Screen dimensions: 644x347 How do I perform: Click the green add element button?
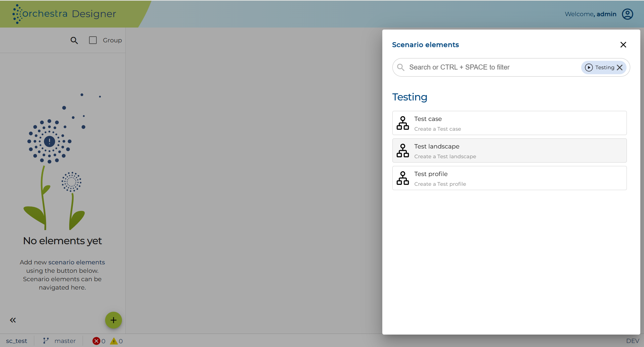[114, 320]
